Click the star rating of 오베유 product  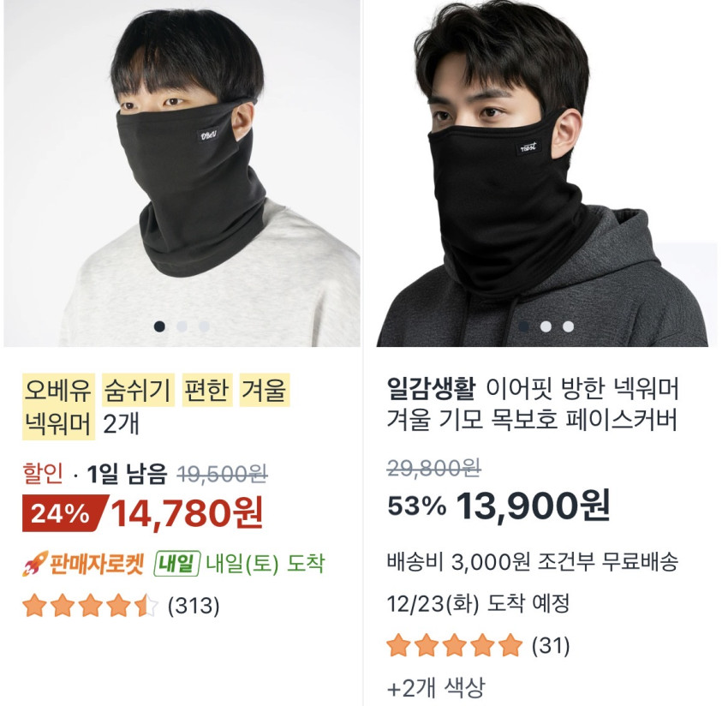(90, 607)
